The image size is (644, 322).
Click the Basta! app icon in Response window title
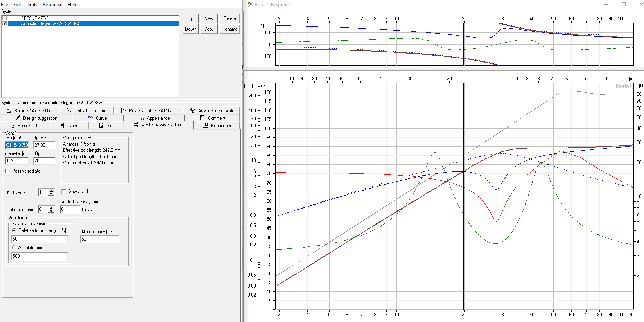(x=249, y=5)
